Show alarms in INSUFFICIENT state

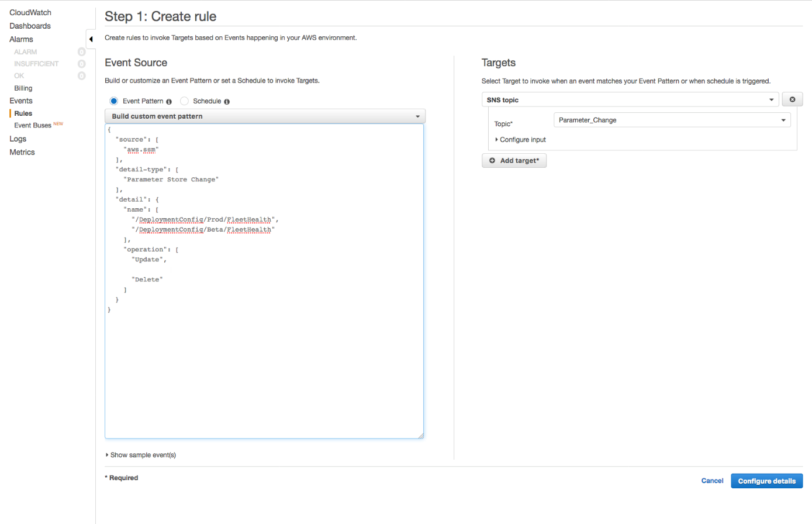(x=36, y=64)
